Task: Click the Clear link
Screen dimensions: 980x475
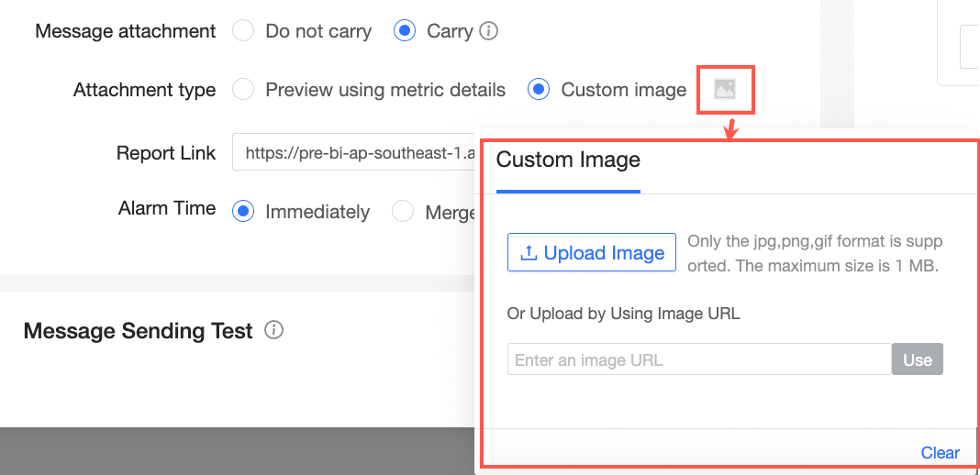Action: pos(940,452)
